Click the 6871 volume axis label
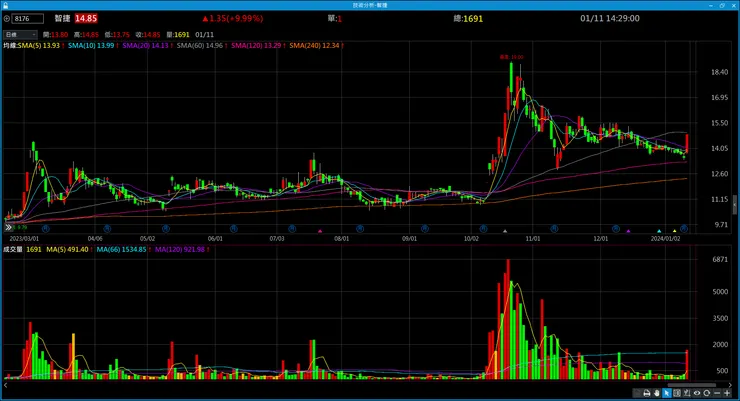Image resolution: width=740 pixels, height=401 pixels. coord(720,259)
